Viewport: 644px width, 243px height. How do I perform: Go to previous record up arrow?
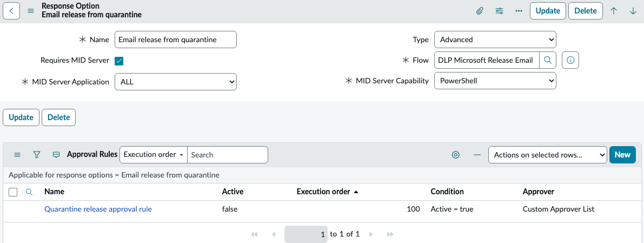click(614, 11)
